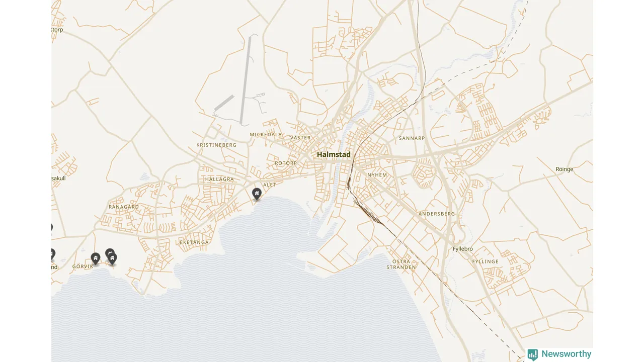Select the Eketånga district label
This screenshot has height=362, width=644.
point(194,242)
